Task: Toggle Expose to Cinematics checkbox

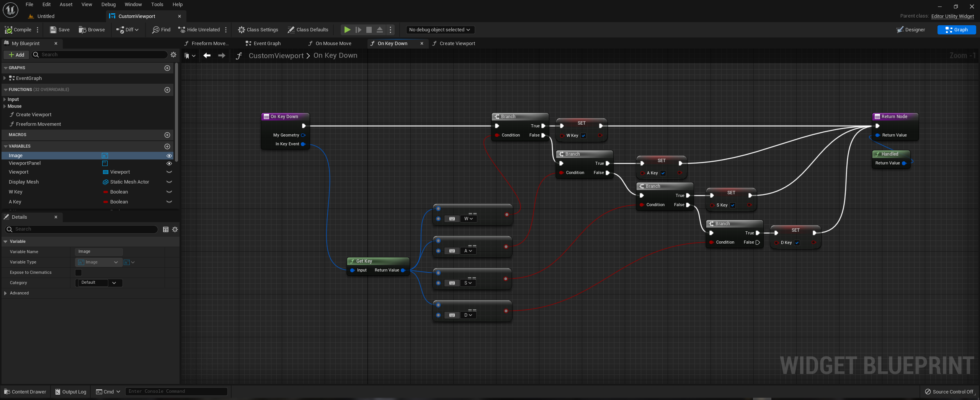Action: pyautogui.click(x=78, y=273)
